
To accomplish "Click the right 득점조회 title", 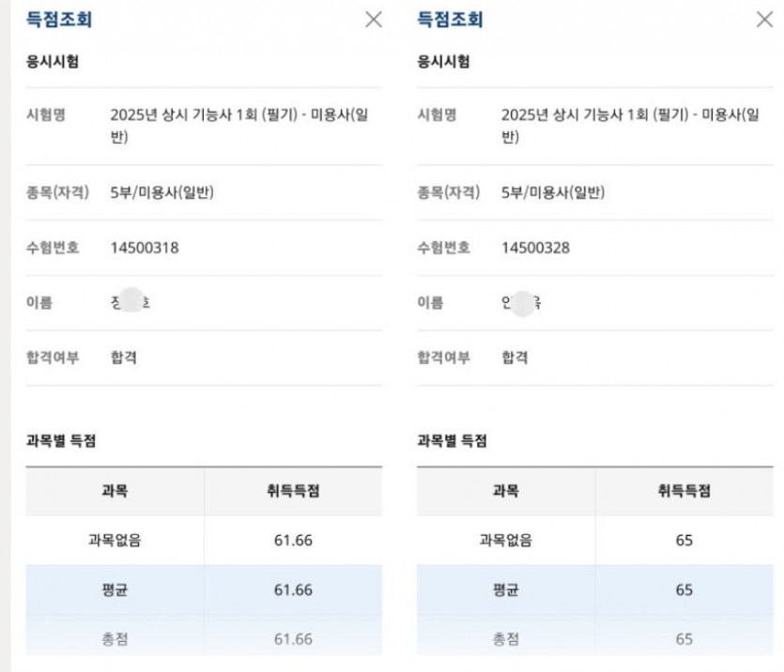I will [x=450, y=20].
